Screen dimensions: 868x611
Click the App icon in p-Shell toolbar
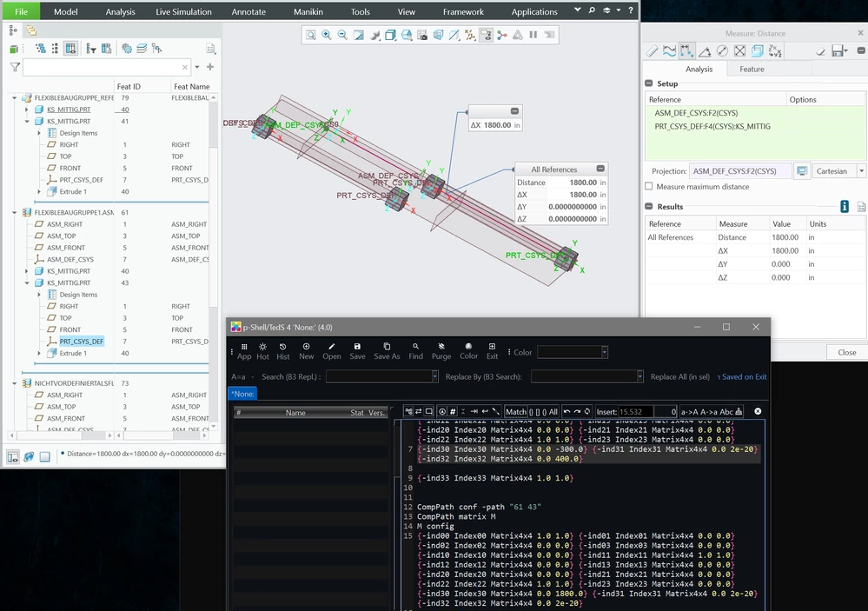click(x=244, y=351)
